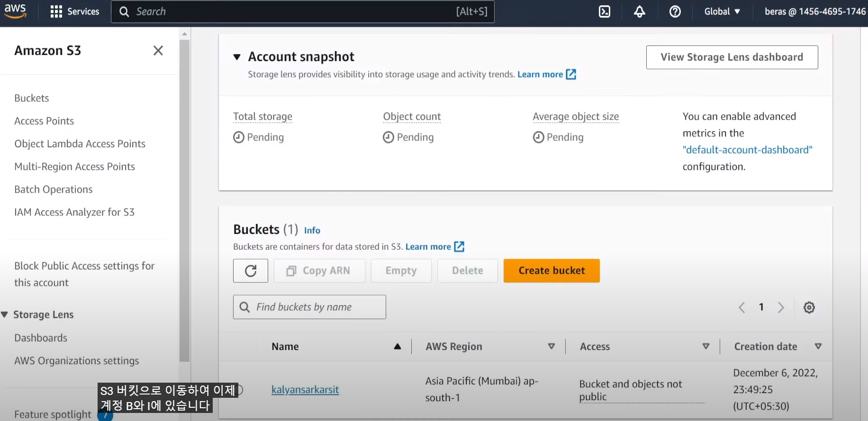Open Multi-Region Access Points

(74, 167)
